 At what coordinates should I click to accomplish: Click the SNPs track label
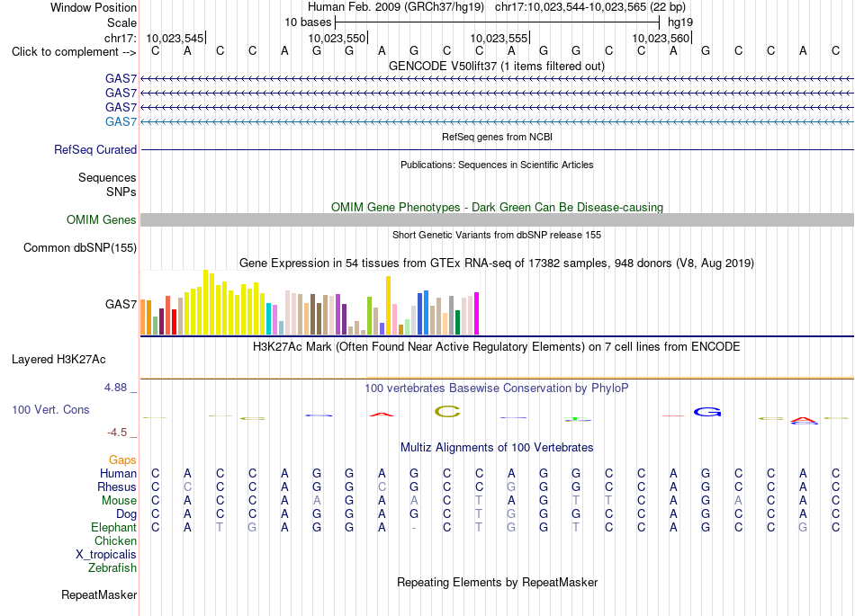pos(121,192)
